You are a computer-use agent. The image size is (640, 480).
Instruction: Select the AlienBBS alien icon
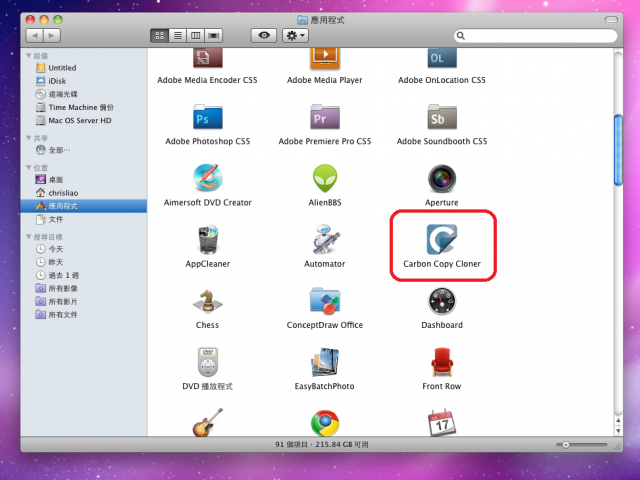(x=325, y=178)
